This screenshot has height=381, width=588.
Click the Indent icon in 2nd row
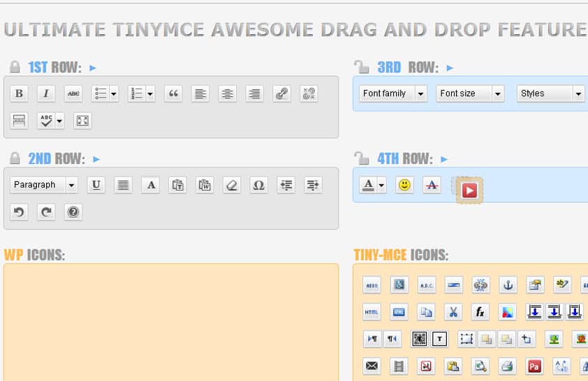click(x=313, y=185)
